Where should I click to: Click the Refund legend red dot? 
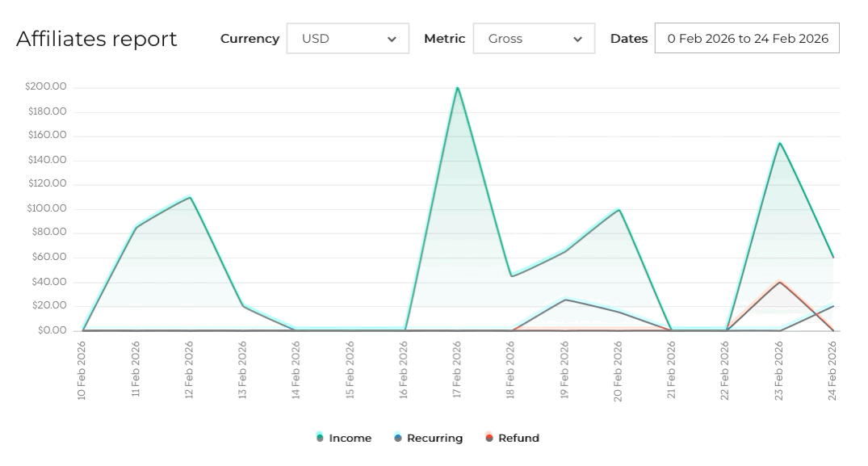(489, 438)
